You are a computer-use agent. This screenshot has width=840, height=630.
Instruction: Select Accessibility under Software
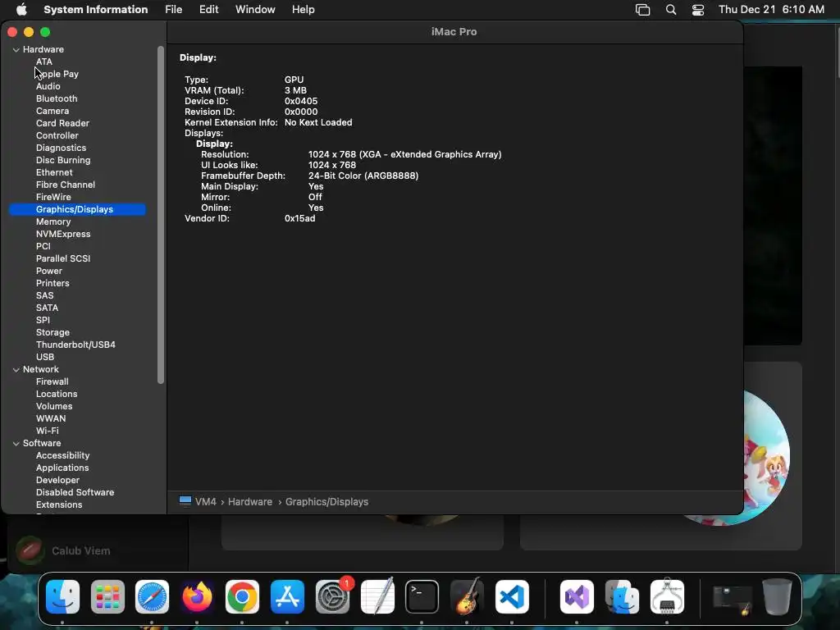(x=62, y=456)
